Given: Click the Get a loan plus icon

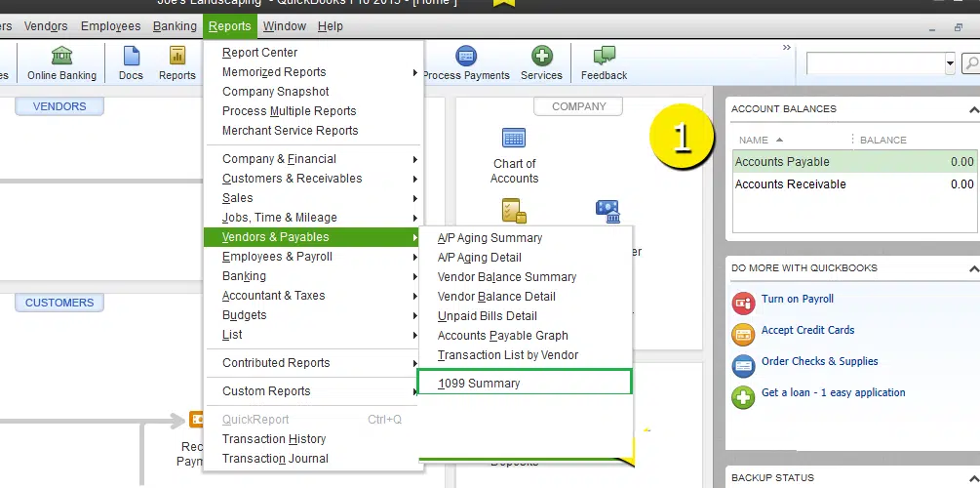Looking at the screenshot, I should pos(743,397).
